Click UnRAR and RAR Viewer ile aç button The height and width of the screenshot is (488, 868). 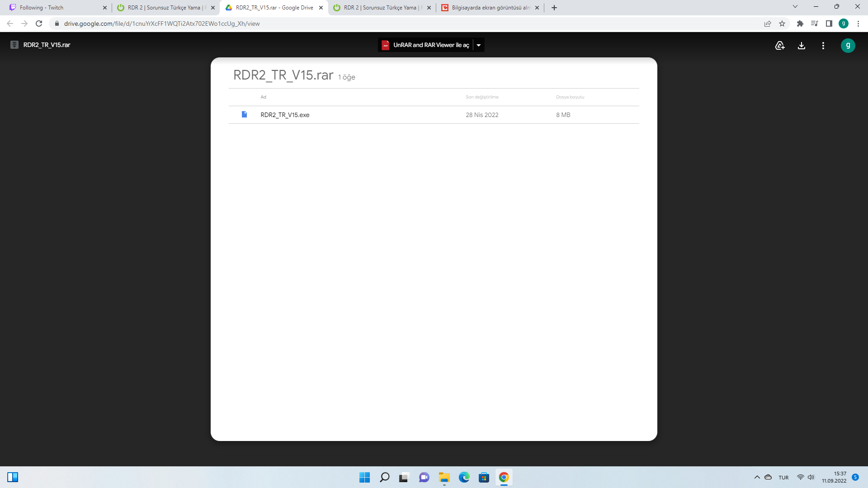tap(425, 45)
